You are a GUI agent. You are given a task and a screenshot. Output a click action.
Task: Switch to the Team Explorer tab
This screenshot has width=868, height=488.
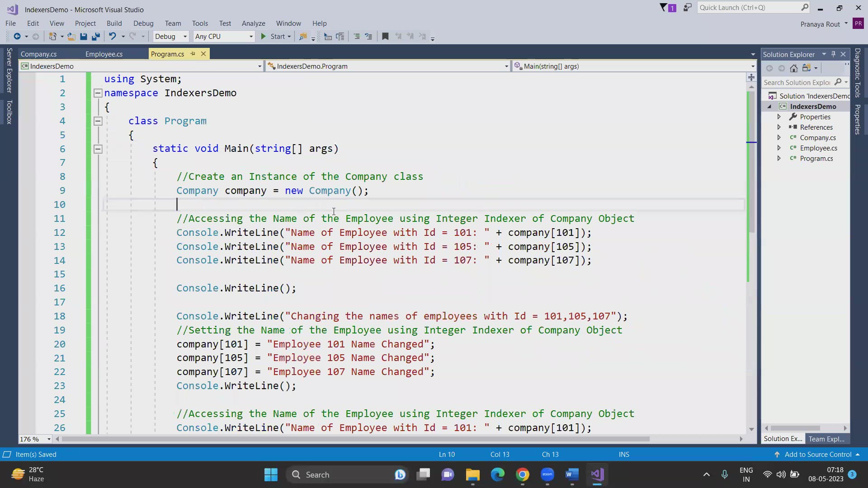(826, 439)
